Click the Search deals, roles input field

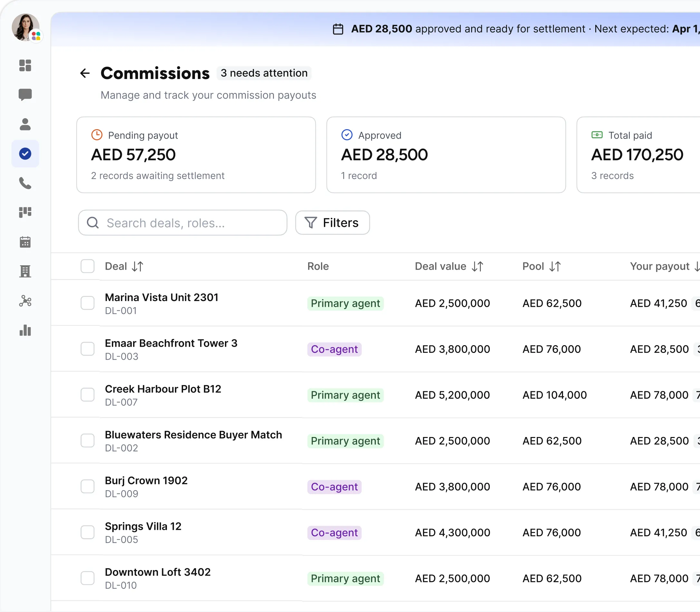[183, 223]
